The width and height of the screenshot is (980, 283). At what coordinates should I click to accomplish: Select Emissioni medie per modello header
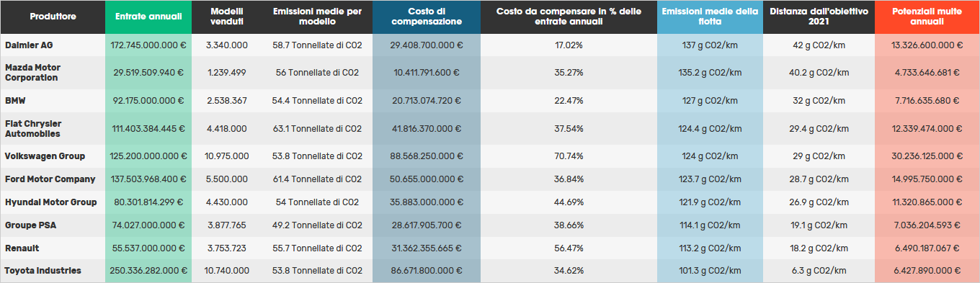tap(317, 17)
